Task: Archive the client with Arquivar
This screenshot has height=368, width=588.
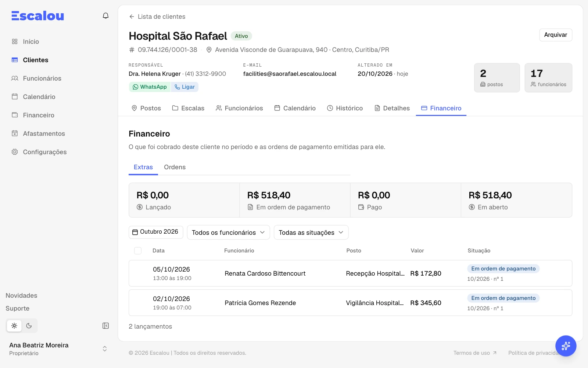Action: coord(556,35)
